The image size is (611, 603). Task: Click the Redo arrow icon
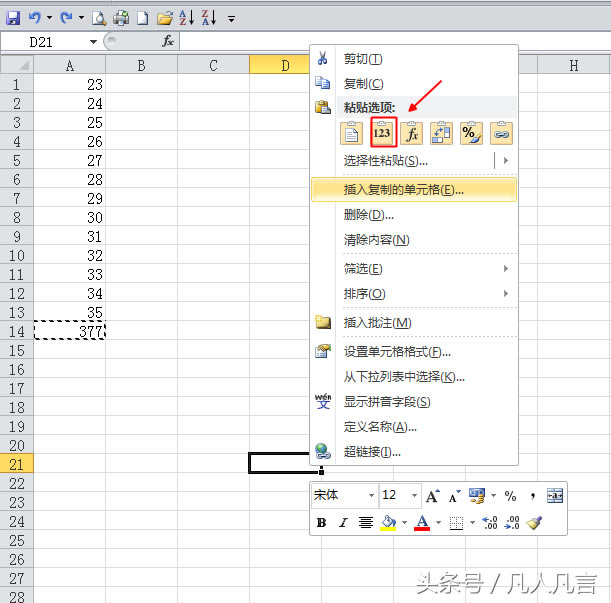tap(67, 18)
